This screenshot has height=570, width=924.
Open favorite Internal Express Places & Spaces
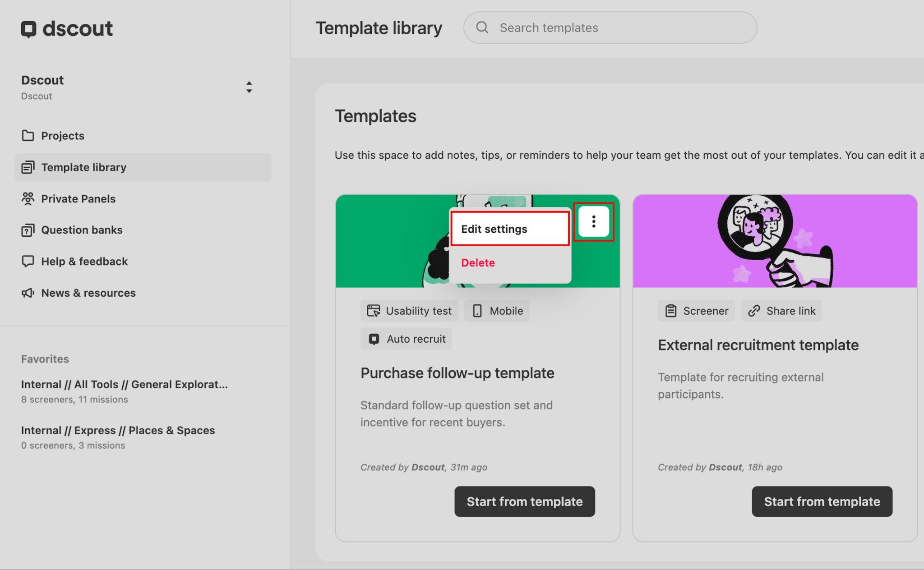pyautogui.click(x=118, y=431)
